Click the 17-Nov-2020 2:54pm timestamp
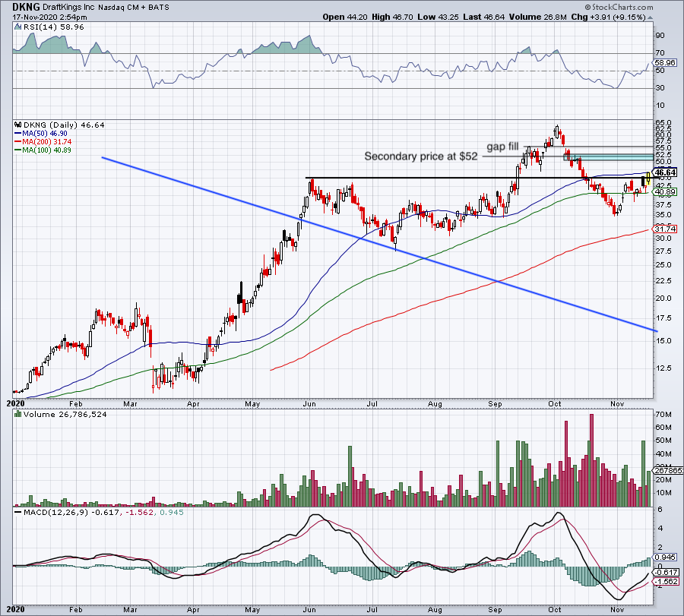684x616 pixels. pyautogui.click(x=49, y=17)
